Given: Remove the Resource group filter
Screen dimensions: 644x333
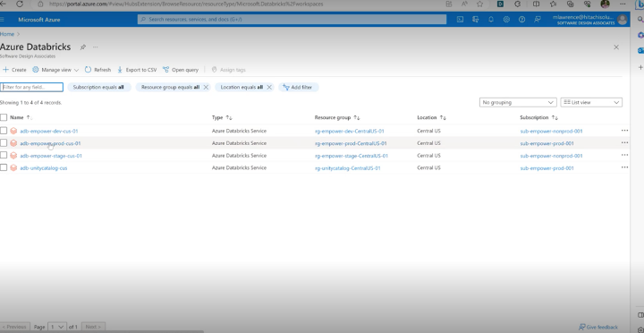Looking at the screenshot, I should tap(207, 87).
